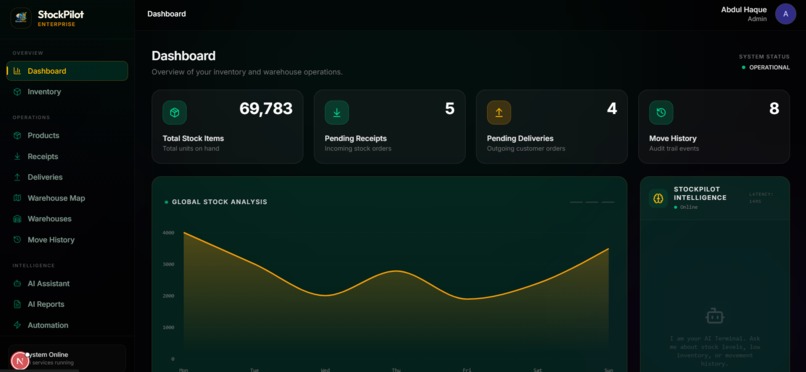Click the 4000 y-axis label on chart
Viewport: 806px width, 372px height.
point(169,233)
